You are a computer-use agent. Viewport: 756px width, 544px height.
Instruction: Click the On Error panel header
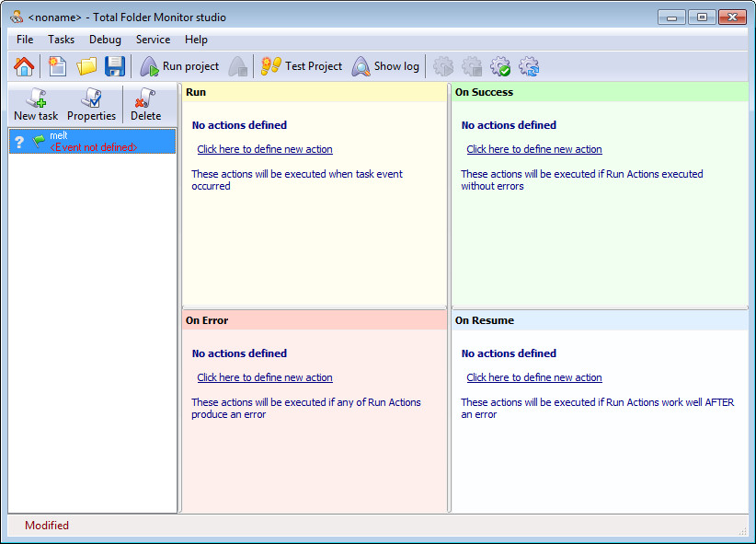click(x=315, y=320)
